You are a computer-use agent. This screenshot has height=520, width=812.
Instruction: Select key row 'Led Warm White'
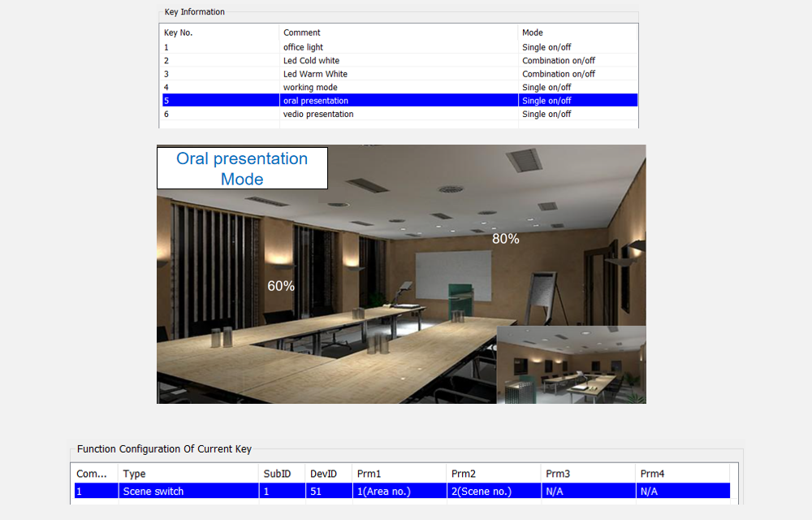pos(400,74)
